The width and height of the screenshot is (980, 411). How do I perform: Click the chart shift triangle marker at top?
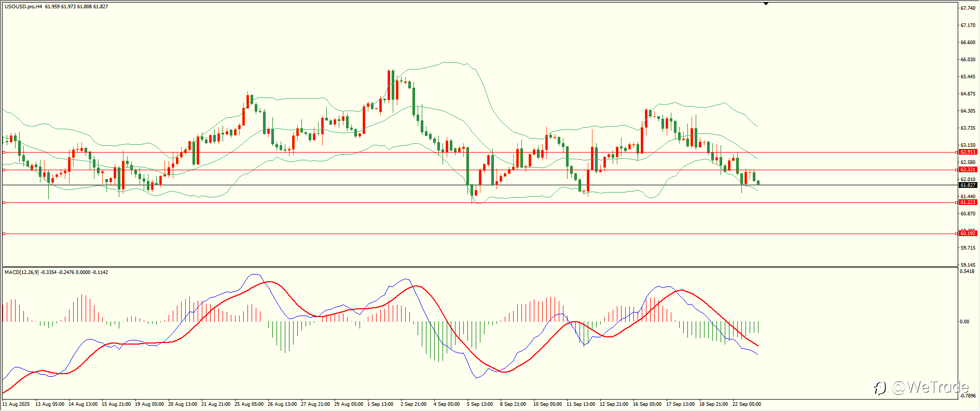click(x=766, y=4)
